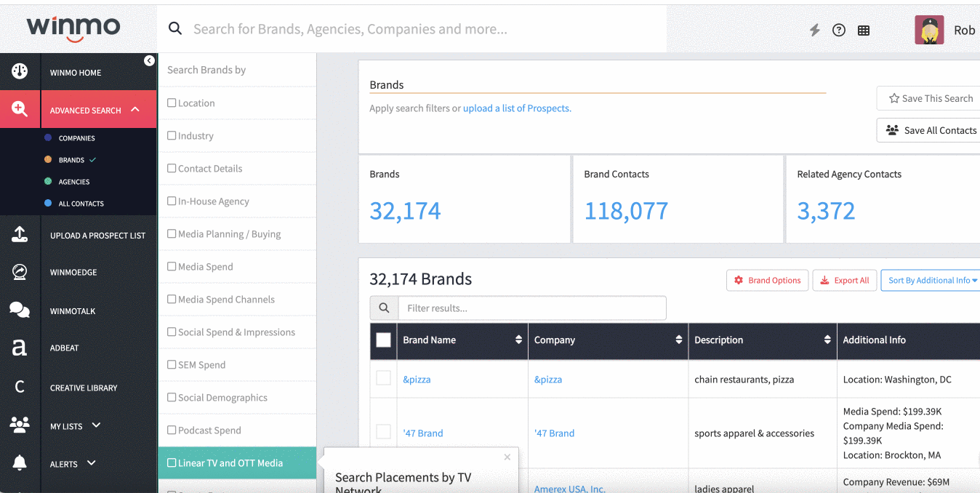Screen dimensions: 980x493
Task: Click Save This Search button
Action: [x=930, y=98]
